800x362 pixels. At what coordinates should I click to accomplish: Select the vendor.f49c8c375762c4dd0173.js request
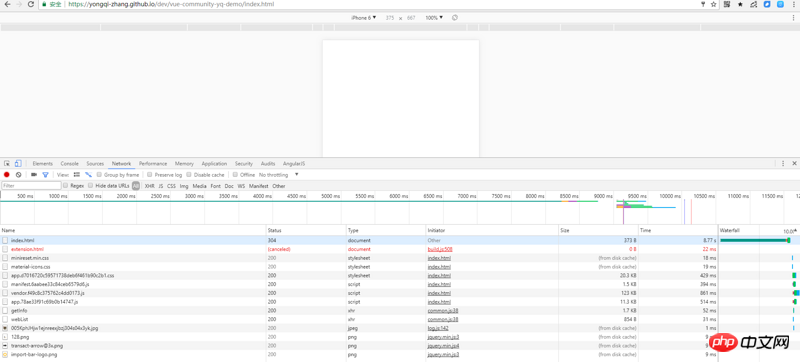[358, 293]
